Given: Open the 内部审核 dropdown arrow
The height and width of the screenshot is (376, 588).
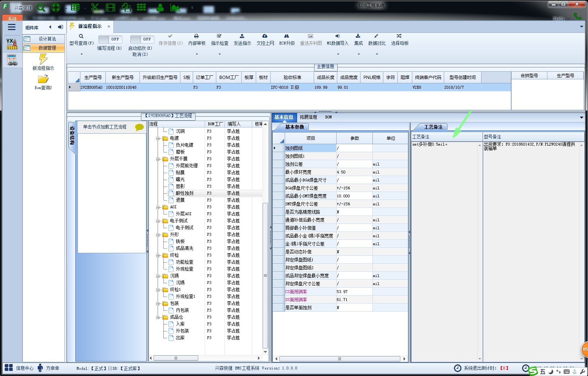Looking at the screenshot, I should (197, 54).
